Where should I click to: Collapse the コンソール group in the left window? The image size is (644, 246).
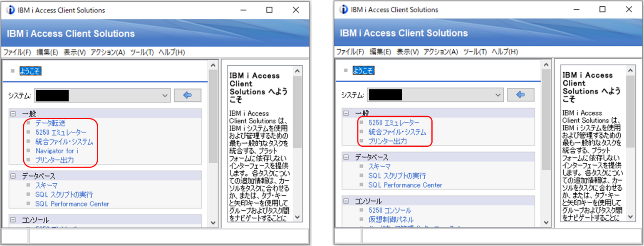(x=13, y=220)
